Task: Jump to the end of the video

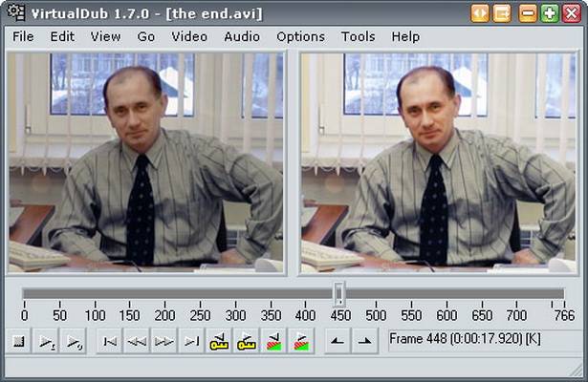Action: (x=191, y=341)
